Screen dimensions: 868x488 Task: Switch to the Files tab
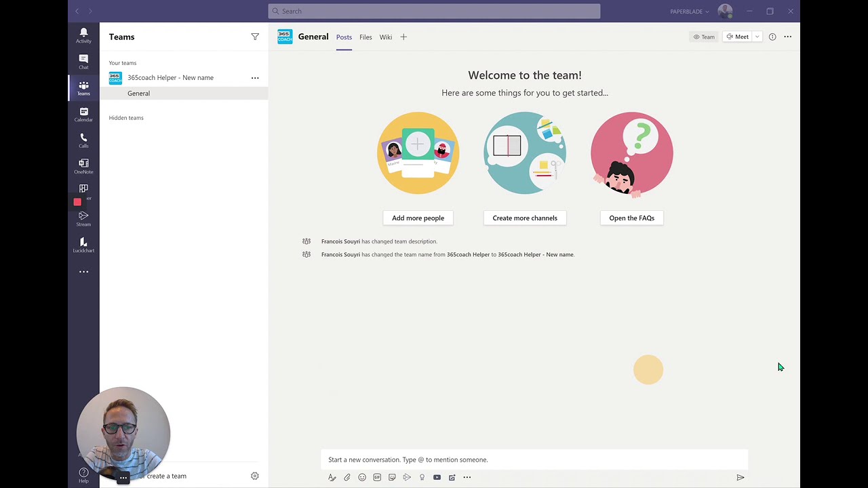366,37
